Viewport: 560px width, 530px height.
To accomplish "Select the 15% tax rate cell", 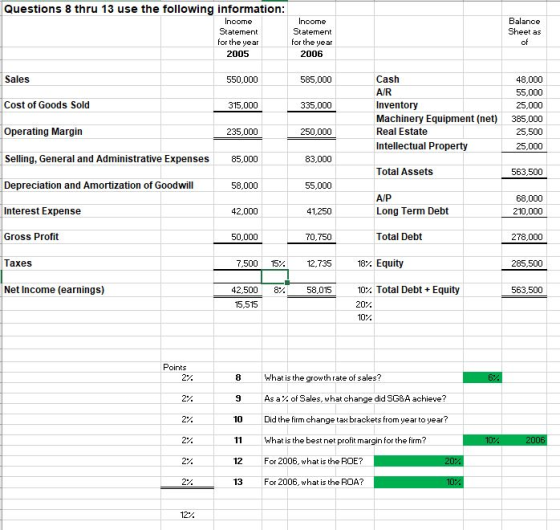I will click(x=275, y=264).
